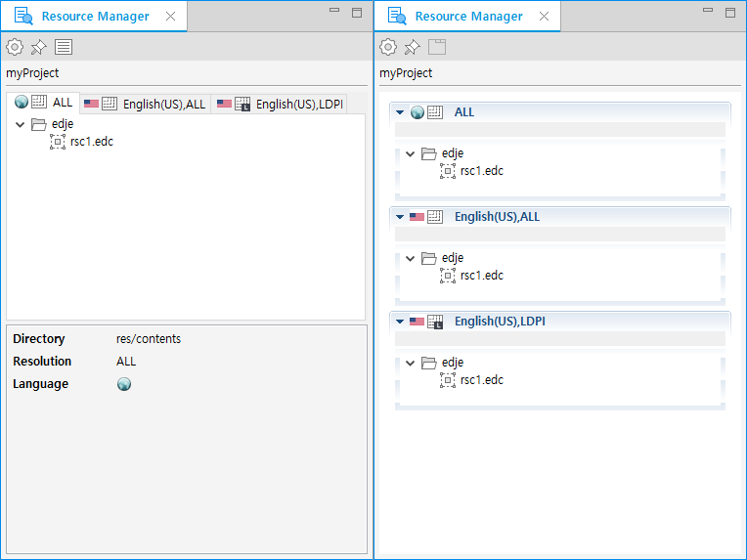Switch to the English(US),ALL tab
This screenshot has height=560, width=747.
coord(145,104)
